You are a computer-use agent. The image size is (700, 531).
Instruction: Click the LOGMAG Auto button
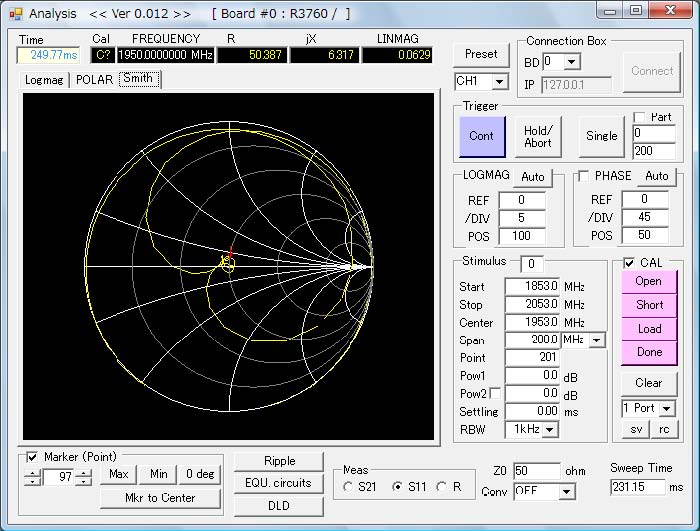click(x=533, y=177)
